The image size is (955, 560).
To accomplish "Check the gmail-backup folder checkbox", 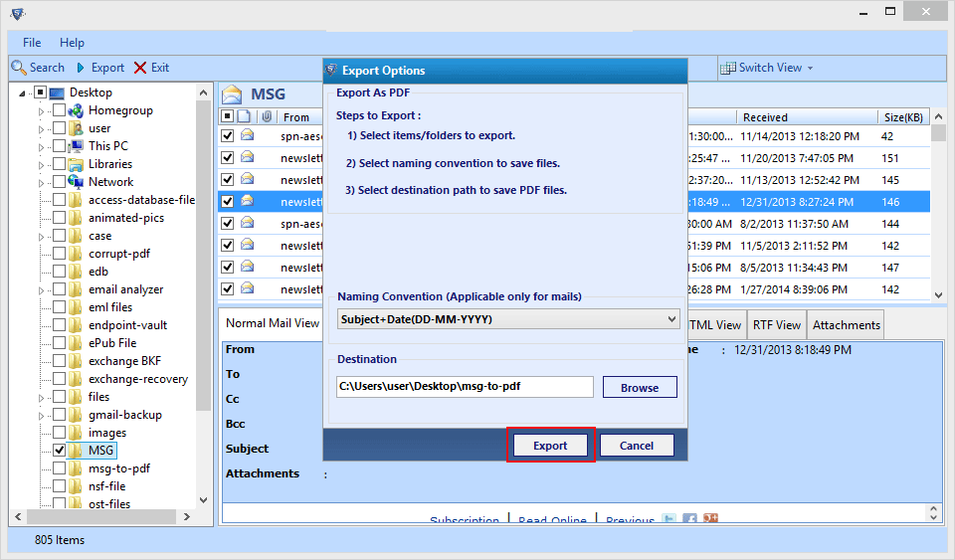I will click(59, 415).
